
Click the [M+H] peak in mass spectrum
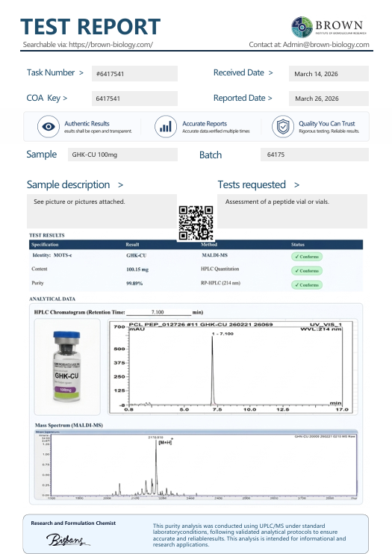click(156, 467)
